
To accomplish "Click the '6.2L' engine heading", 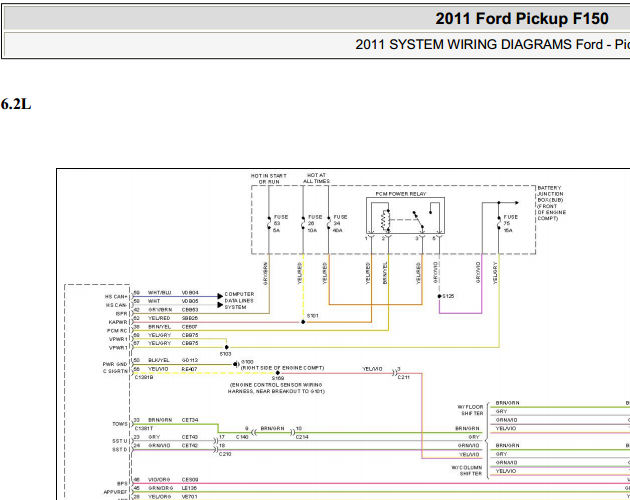I will click(16, 104).
